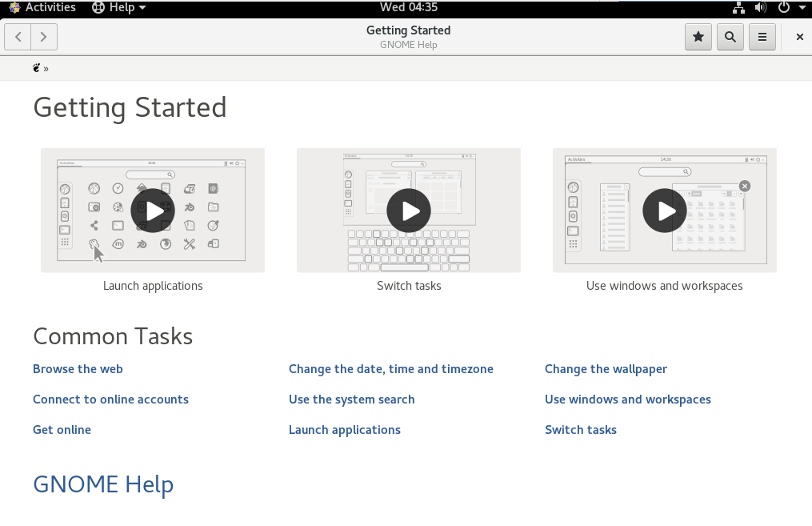
Task: Open search with the magnifier icon
Action: click(730, 37)
